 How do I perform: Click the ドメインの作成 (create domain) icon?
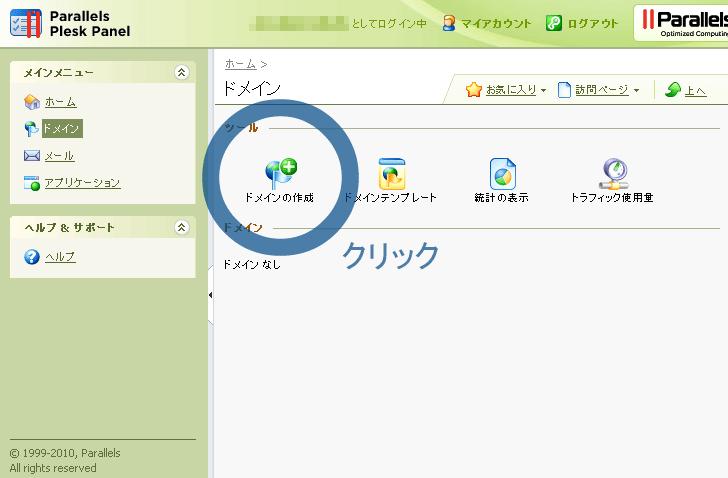[x=281, y=174]
